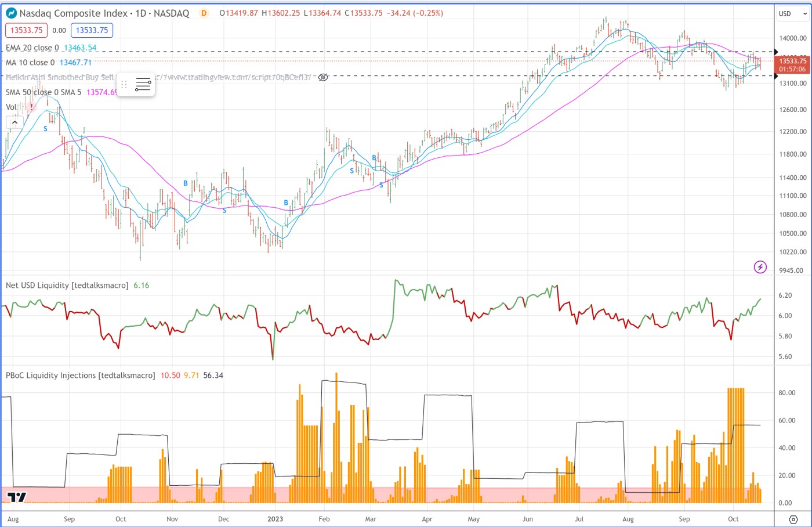
Task: Select the PBoC Liquidity Injections indicator title
Action: (x=81, y=375)
